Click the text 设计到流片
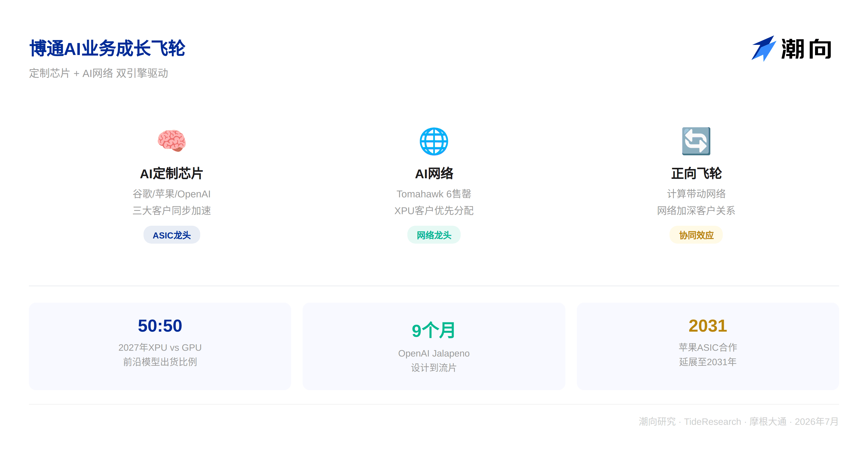The image size is (868, 463). tap(434, 368)
